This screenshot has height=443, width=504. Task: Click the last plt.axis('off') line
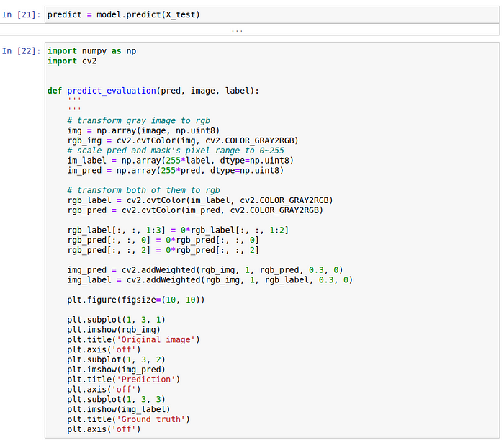(x=104, y=429)
